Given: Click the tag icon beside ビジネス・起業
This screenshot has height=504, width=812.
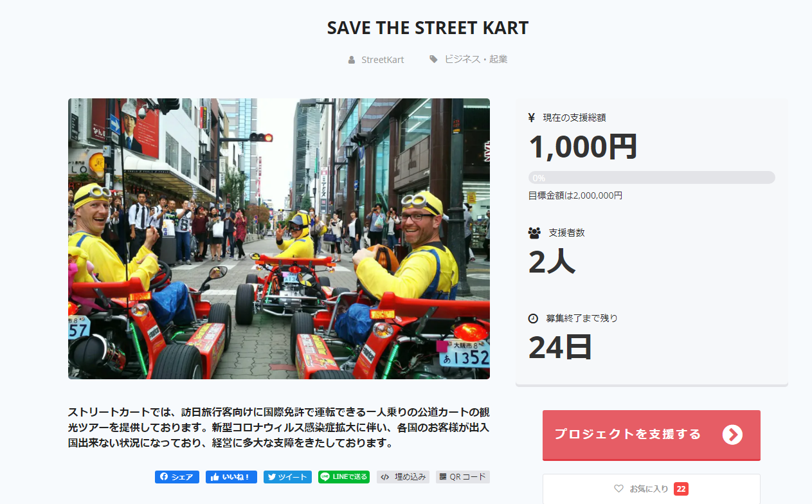Looking at the screenshot, I should pos(433,59).
